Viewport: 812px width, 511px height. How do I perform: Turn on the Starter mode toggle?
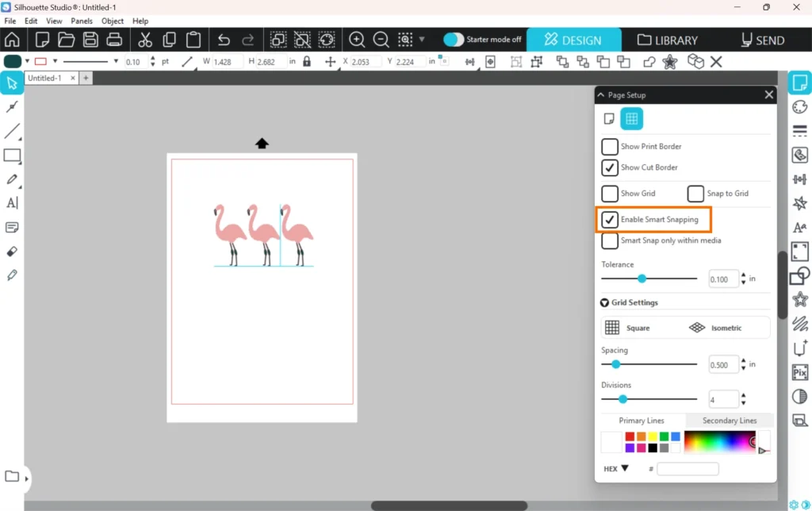[453, 40]
